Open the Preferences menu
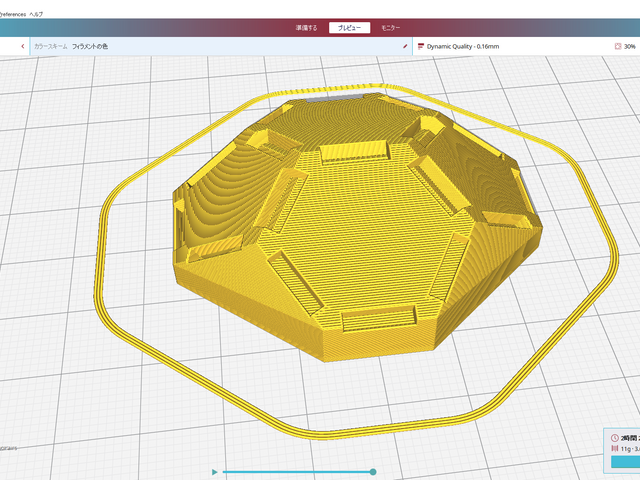This screenshot has width=640, height=480. point(12,15)
